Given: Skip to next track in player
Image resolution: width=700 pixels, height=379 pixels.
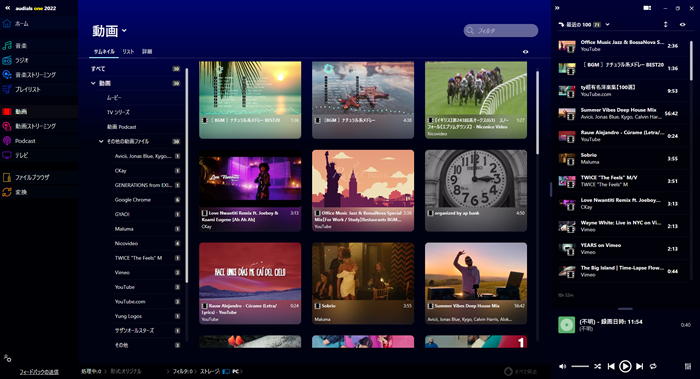Looking at the screenshot, I should [639, 366].
